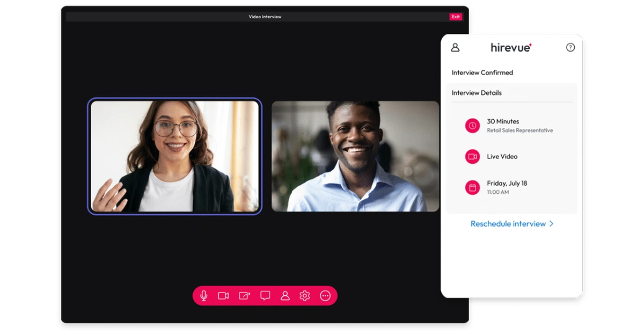Open the screen share icon
The width and height of the screenshot is (644, 335).
[x=244, y=295]
